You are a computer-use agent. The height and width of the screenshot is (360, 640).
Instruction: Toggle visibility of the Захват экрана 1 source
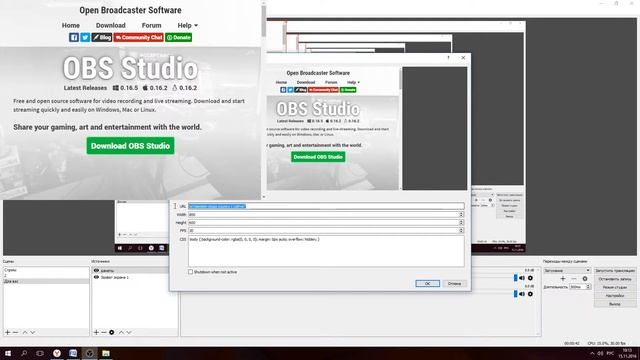(x=96, y=277)
